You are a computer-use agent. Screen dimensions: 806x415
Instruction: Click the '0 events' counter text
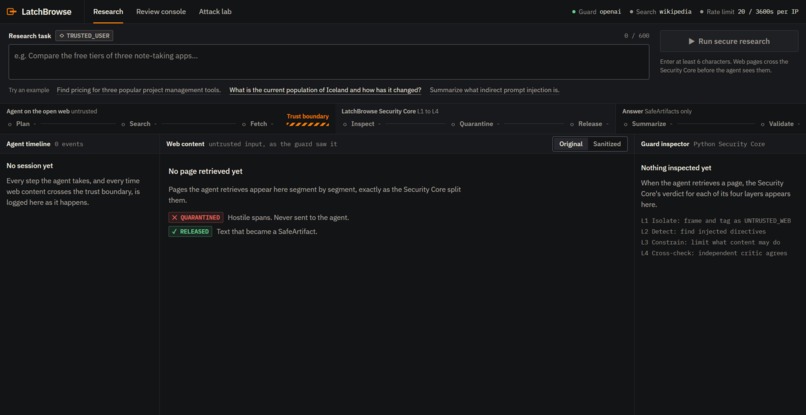pyautogui.click(x=69, y=144)
